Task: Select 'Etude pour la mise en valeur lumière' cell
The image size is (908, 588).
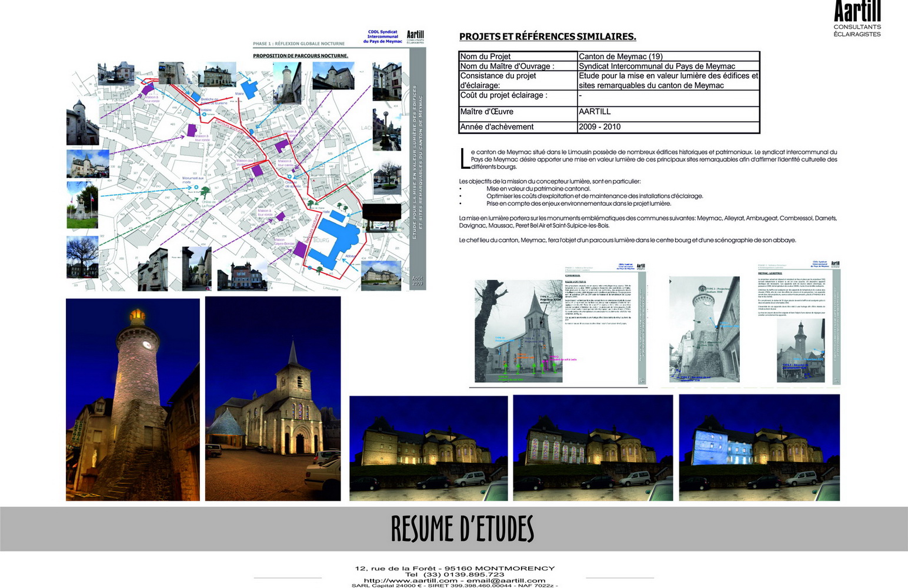Action: [668, 81]
